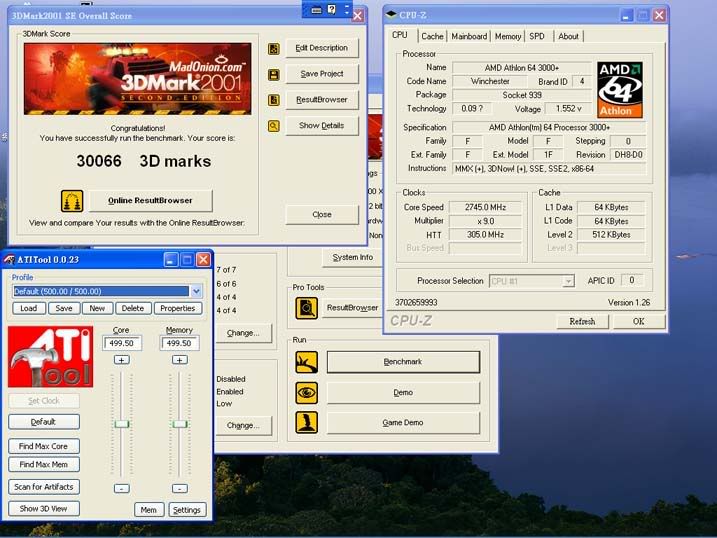Click the upper Change... button in 3DMark
The image size is (717, 538).
(x=243, y=333)
